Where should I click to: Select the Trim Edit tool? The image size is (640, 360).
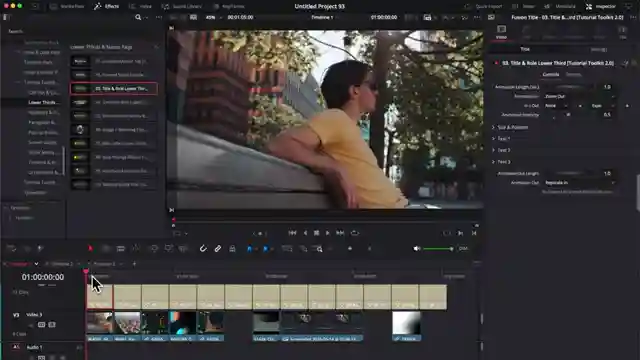pos(106,249)
